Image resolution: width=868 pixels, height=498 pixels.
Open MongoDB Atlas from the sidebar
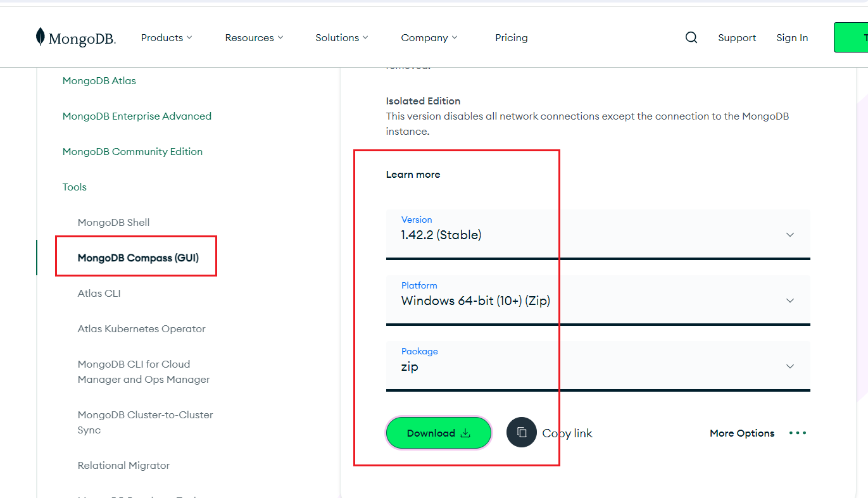point(99,80)
